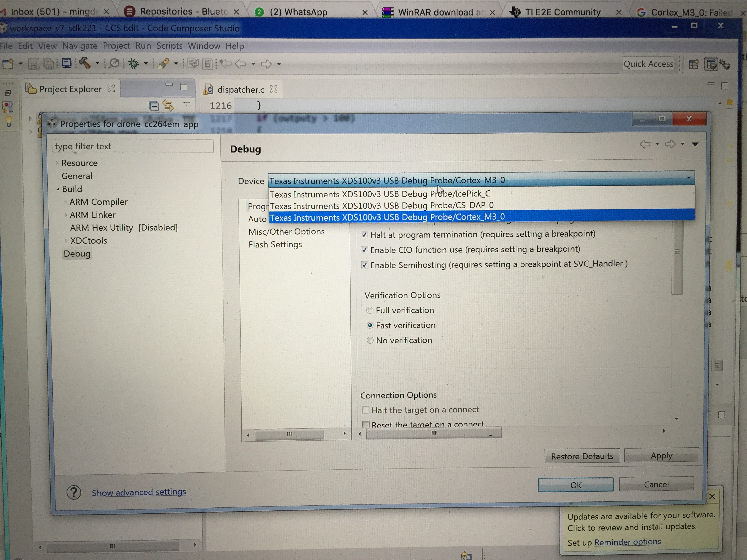The height and width of the screenshot is (560, 747).
Task: Collapse the Build tree node
Action: 58,189
